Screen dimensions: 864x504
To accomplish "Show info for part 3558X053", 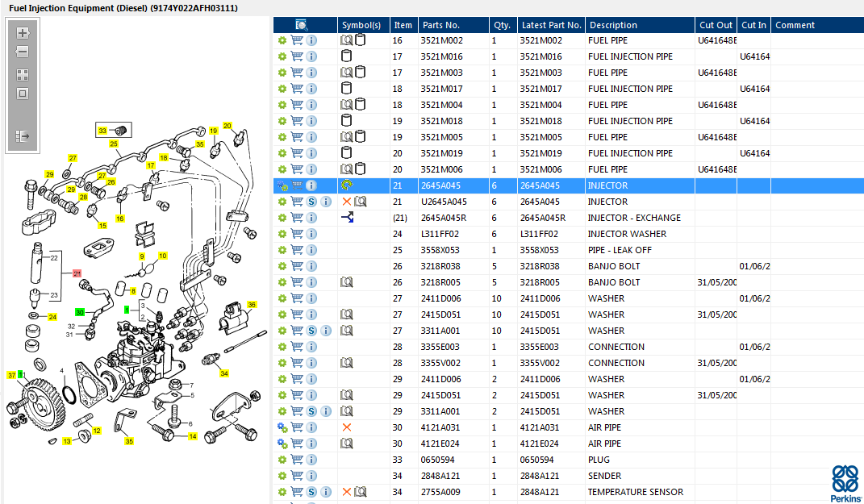I will 311,250.
